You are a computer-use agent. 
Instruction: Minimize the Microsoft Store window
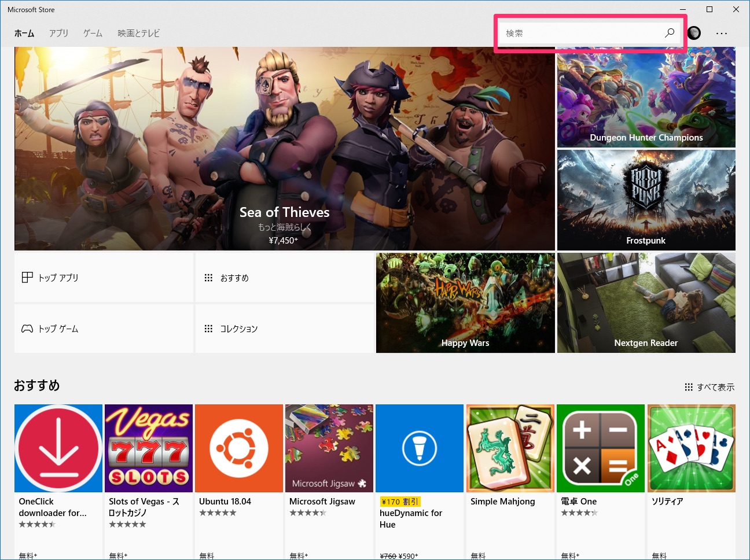tap(683, 9)
